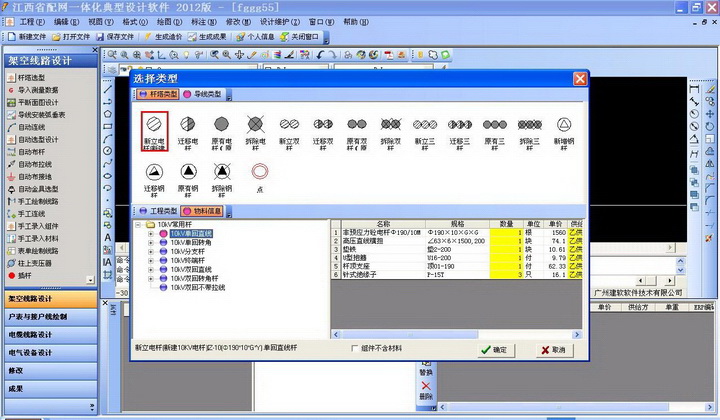Expand the 10kV单回转角 tree node
The width and height of the screenshot is (720, 420).
pos(151,242)
